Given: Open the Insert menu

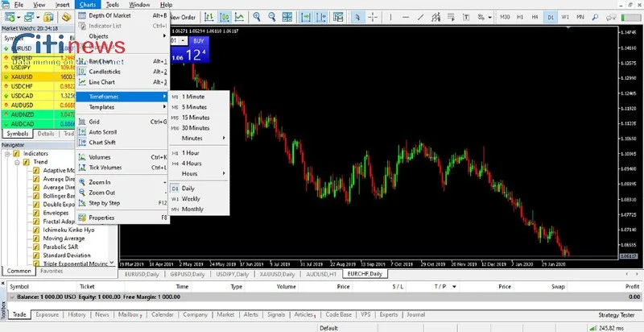Looking at the screenshot, I should point(63,5).
